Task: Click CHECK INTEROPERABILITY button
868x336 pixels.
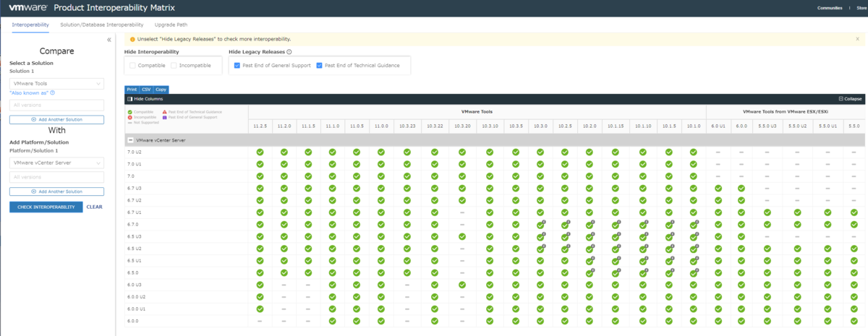Action: coord(46,207)
